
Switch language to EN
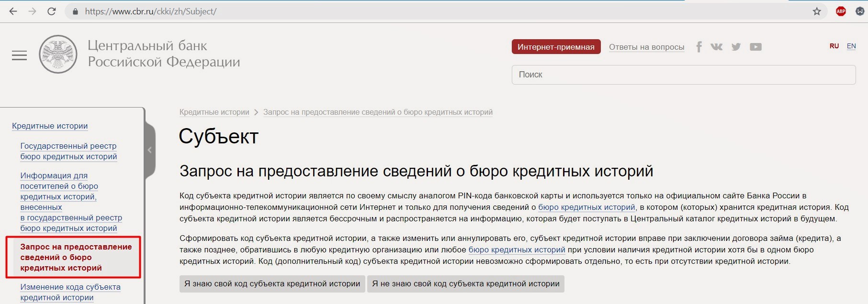[x=851, y=46]
